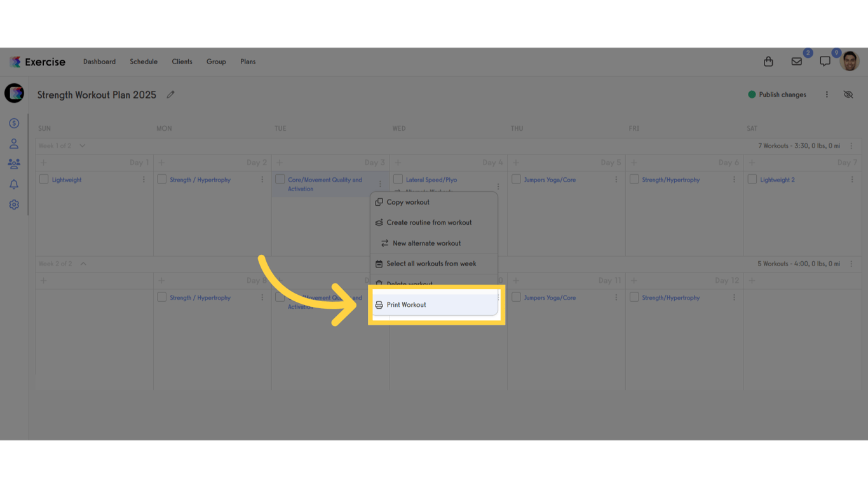Open the Day 6 Strength/Hypertrophy link
This screenshot has width=868, height=488.
670,180
